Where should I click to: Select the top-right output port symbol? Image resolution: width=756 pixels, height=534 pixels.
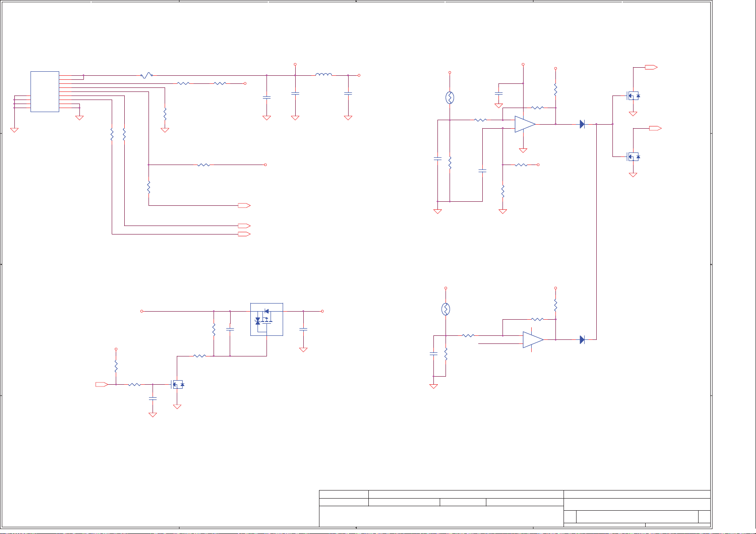coord(651,67)
